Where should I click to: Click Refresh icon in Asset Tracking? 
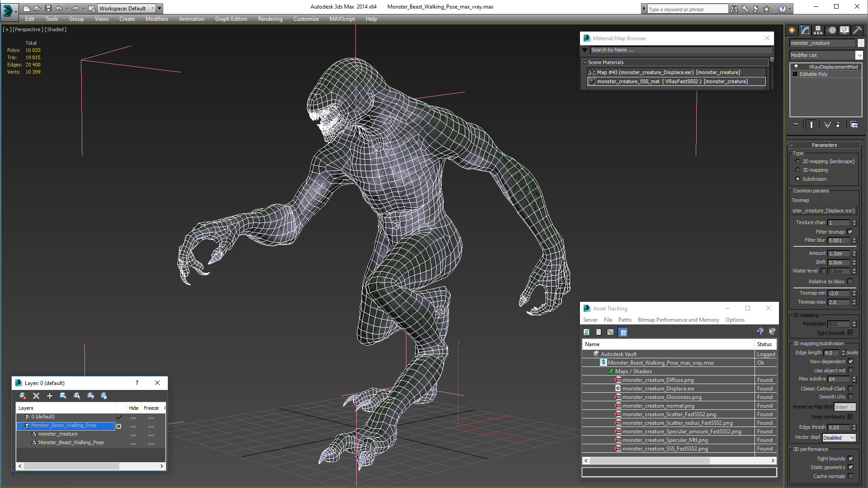pyautogui.click(x=586, y=332)
